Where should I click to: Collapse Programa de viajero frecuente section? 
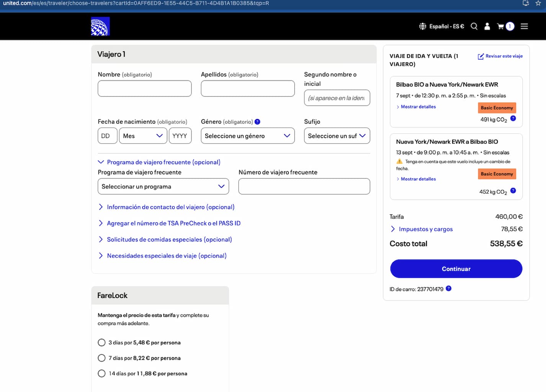pyautogui.click(x=159, y=162)
